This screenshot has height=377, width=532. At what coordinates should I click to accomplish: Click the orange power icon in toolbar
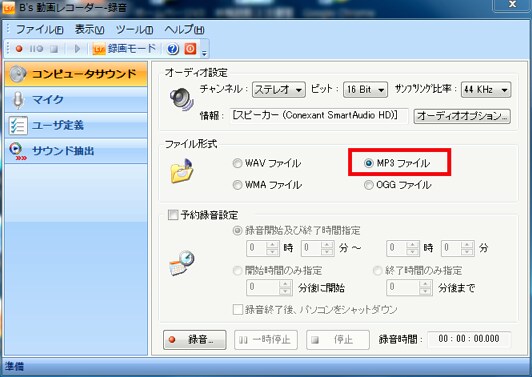pos(190,49)
